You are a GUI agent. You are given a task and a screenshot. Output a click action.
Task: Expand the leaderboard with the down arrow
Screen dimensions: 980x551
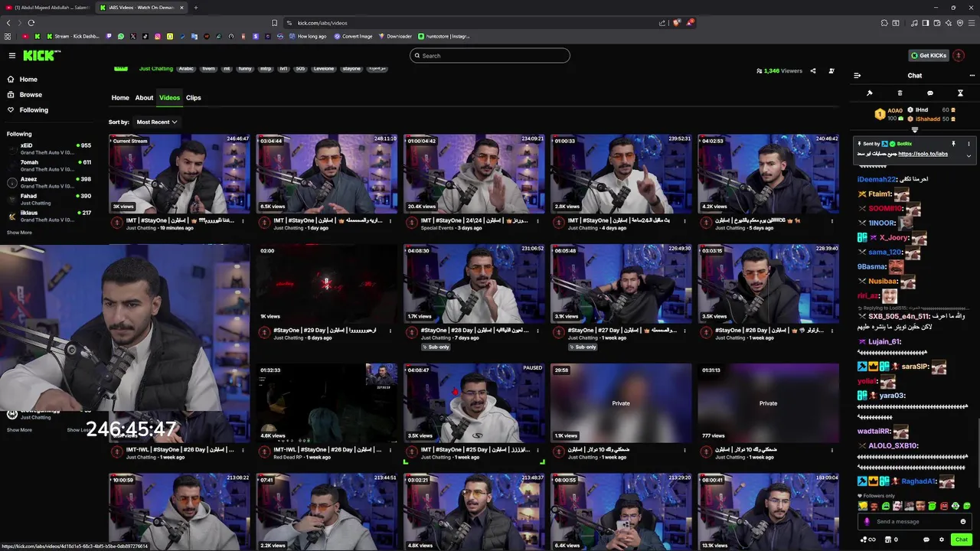pyautogui.click(x=914, y=130)
